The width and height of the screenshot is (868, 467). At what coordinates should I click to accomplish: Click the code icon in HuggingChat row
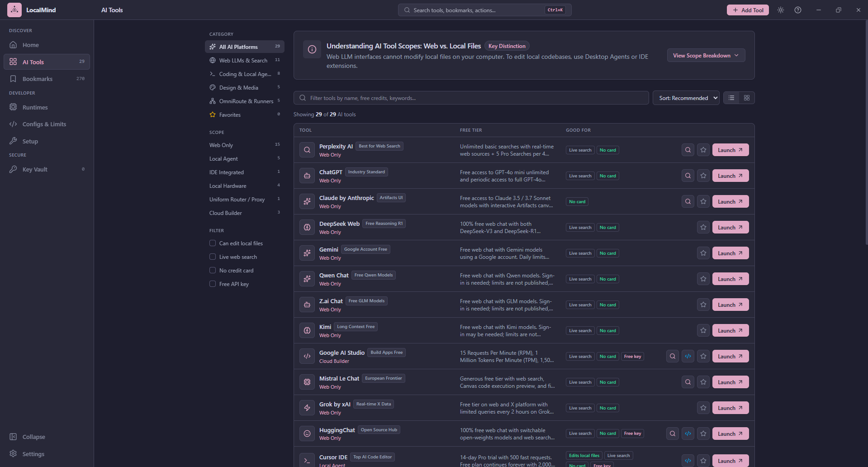pyautogui.click(x=688, y=434)
